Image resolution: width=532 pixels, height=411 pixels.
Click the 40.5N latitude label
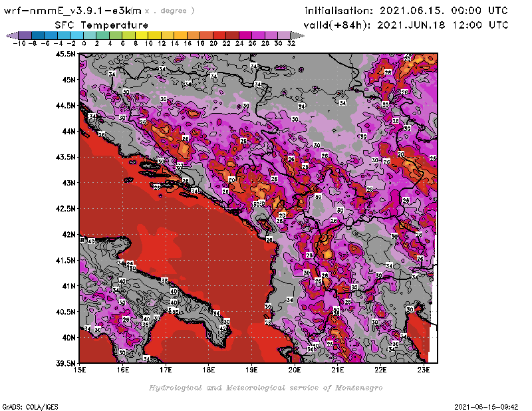coord(65,312)
